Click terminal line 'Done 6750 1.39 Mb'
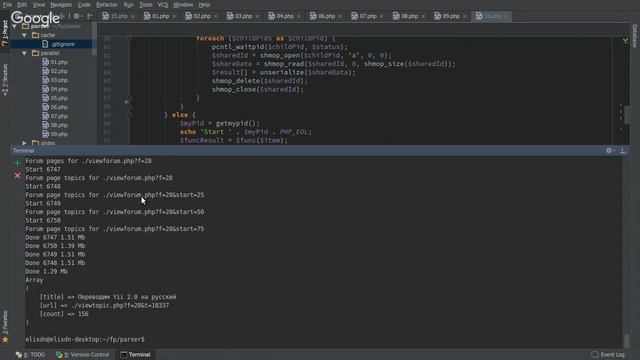Image resolution: width=640 pixels, height=360 pixels. pyautogui.click(x=55, y=246)
